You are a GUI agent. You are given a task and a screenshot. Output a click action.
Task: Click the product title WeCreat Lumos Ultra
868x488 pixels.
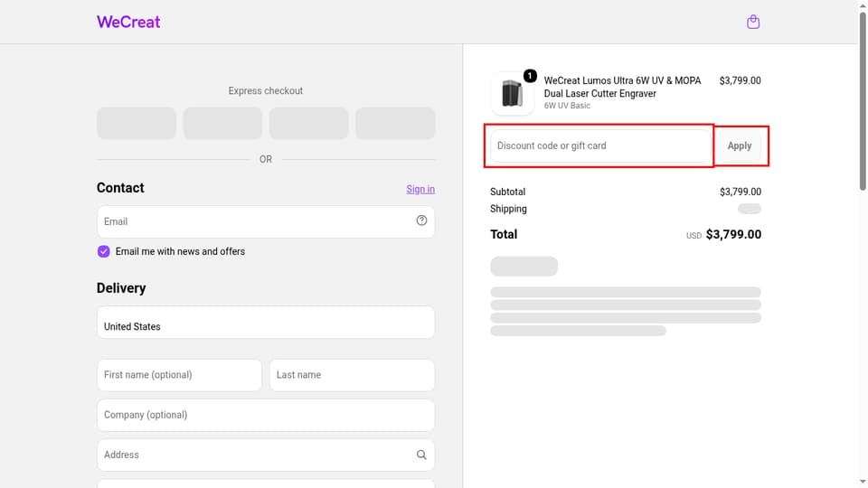tap(622, 87)
